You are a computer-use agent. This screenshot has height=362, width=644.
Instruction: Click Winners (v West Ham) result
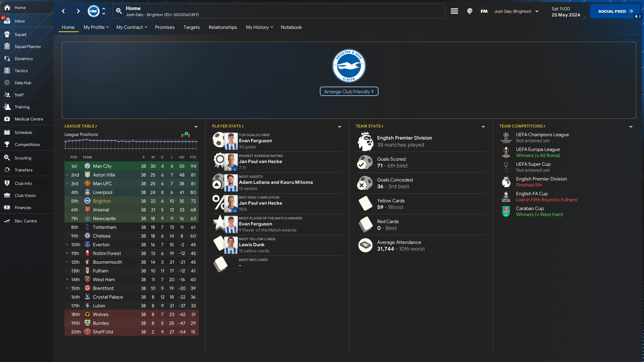pos(540,214)
